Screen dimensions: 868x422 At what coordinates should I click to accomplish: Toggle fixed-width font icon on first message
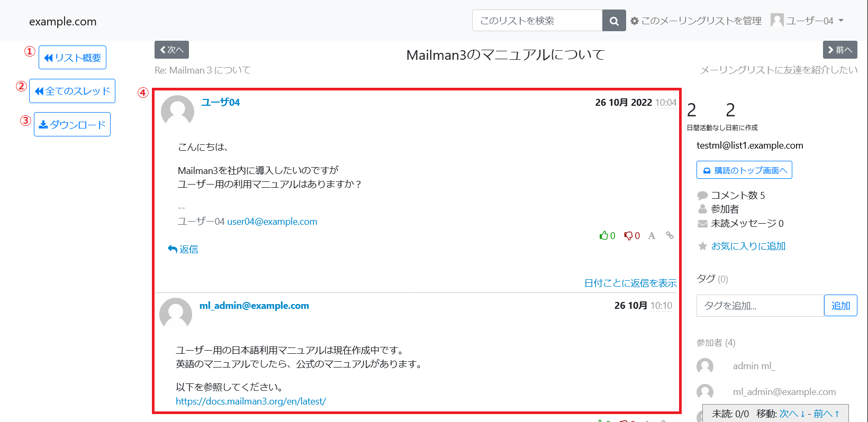point(652,235)
